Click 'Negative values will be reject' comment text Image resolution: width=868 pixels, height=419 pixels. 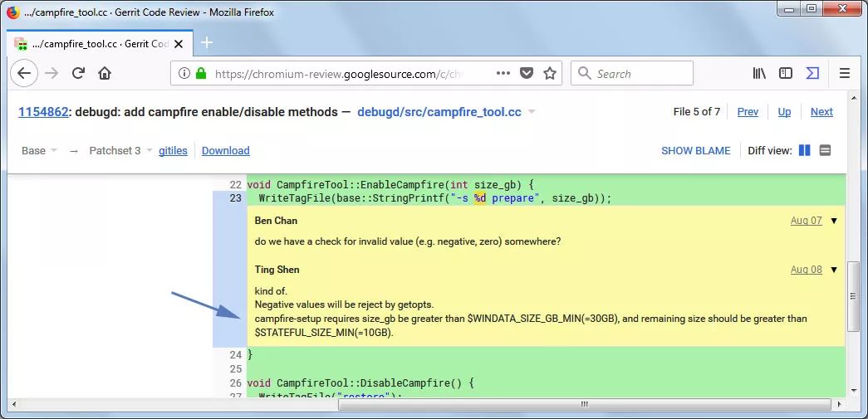344,305
